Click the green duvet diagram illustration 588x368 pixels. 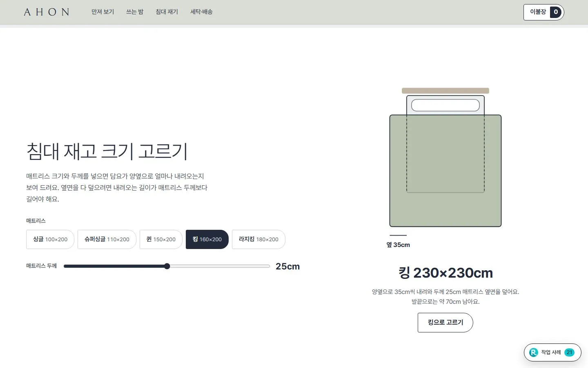tap(445, 171)
